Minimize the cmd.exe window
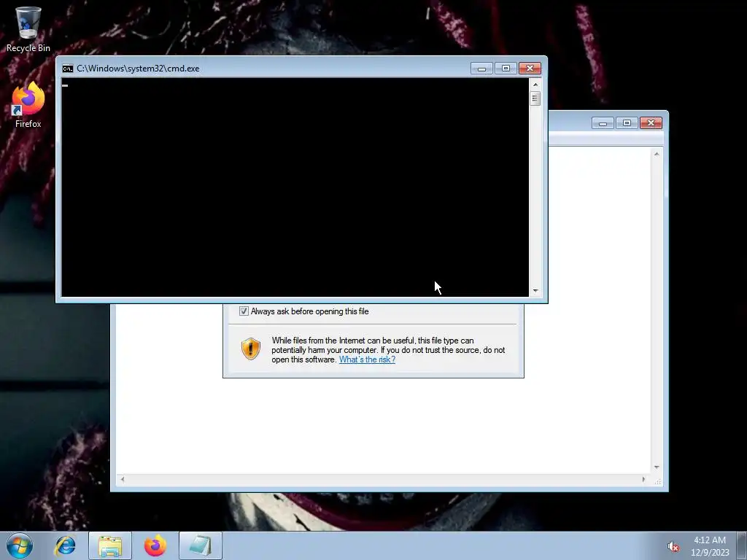The width and height of the screenshot is (747, 560). (x=481, y=69)
